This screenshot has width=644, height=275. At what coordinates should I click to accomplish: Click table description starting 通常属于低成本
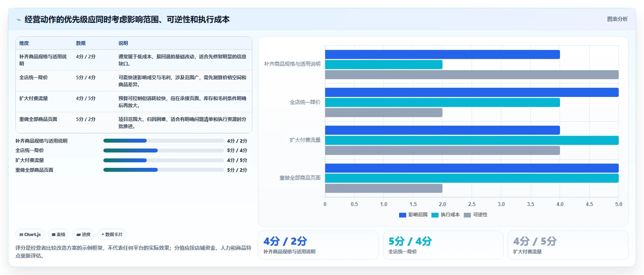pos(182,60)
